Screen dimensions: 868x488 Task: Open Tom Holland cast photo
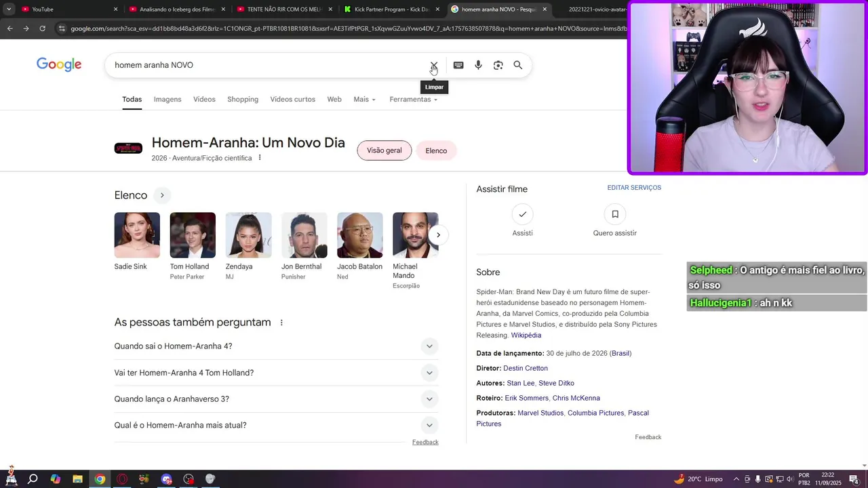(193, 235)
